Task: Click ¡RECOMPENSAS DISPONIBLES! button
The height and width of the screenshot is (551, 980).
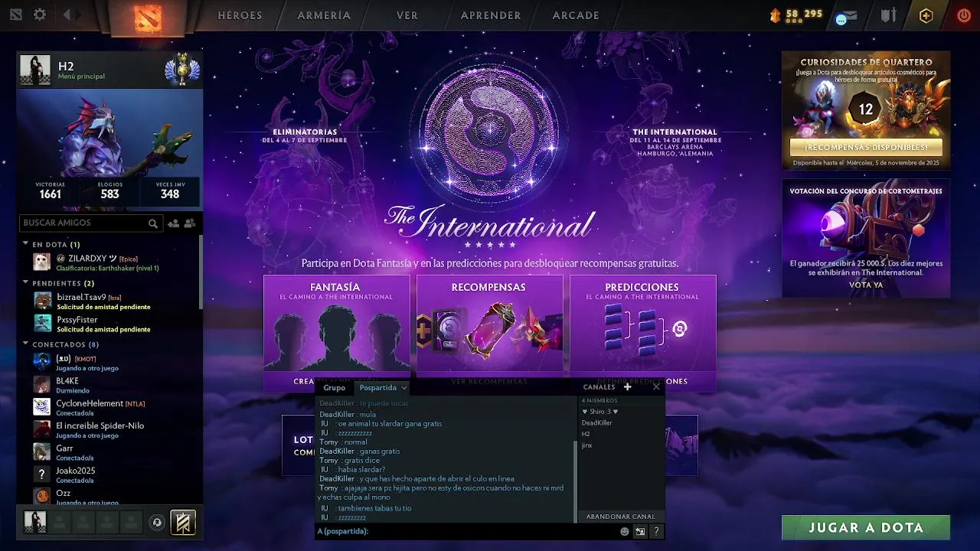Action: tap(866, 147)
